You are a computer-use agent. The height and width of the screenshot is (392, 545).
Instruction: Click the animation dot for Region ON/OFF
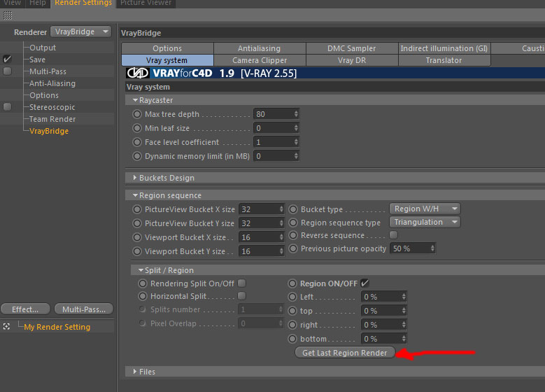pos(292,283)
